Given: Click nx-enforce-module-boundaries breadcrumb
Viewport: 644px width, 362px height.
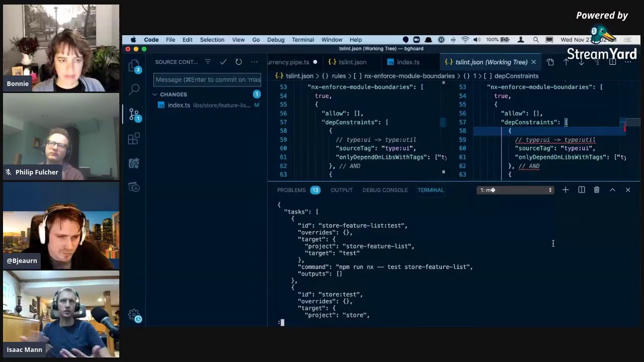Looking at the screenshot, I should (409, 76).
